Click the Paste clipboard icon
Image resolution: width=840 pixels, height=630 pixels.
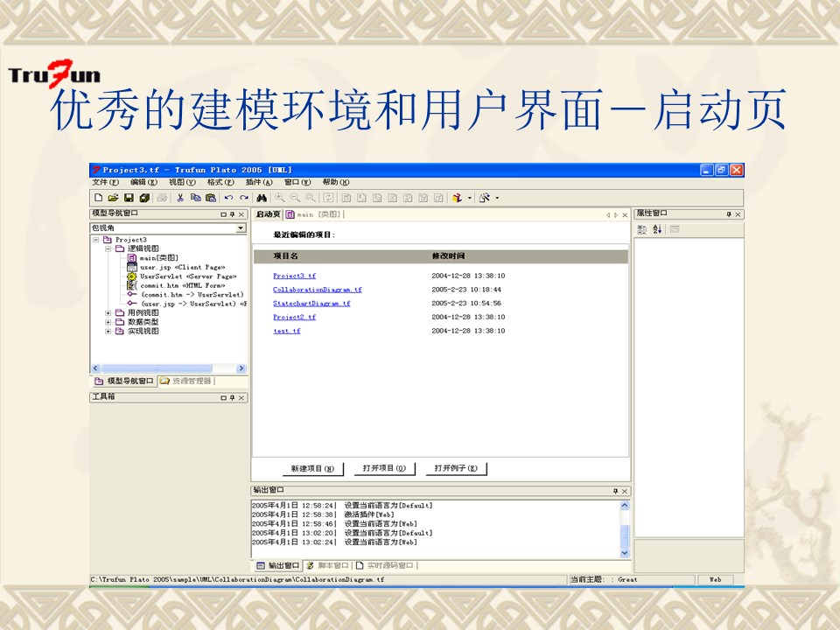[x=211, y=198]
